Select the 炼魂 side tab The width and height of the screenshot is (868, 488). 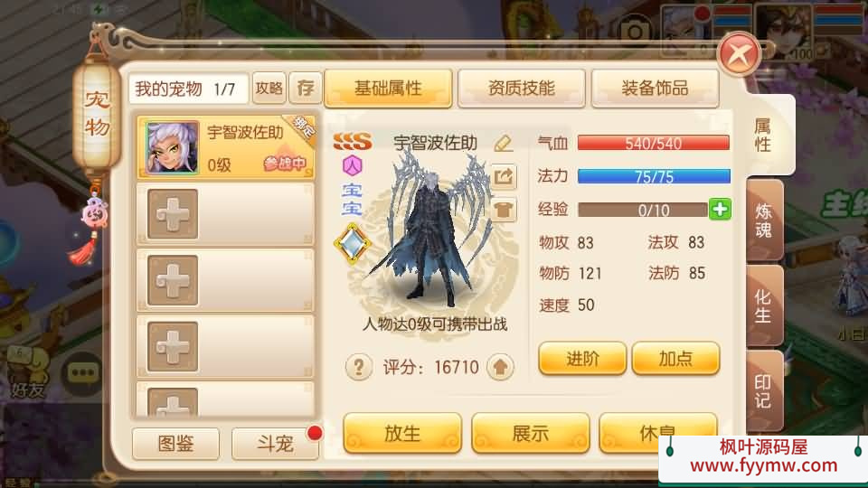[x=765, y=220]
